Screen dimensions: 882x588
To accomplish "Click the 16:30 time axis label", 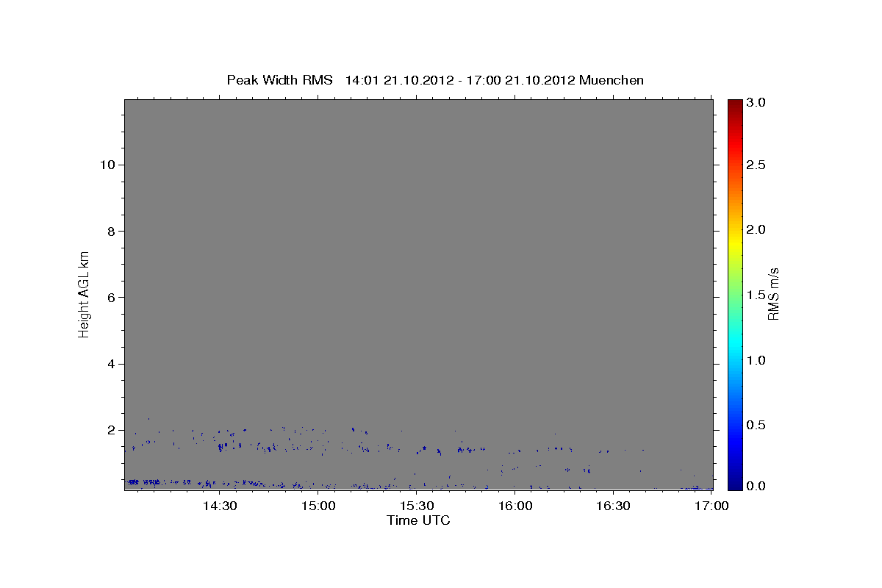I will coord(614,506).
